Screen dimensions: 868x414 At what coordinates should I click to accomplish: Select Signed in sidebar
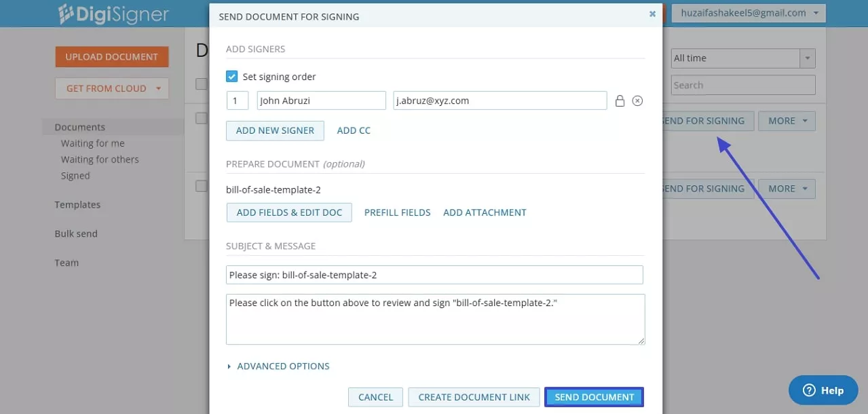pyautogui.click(x=75, y=176)
